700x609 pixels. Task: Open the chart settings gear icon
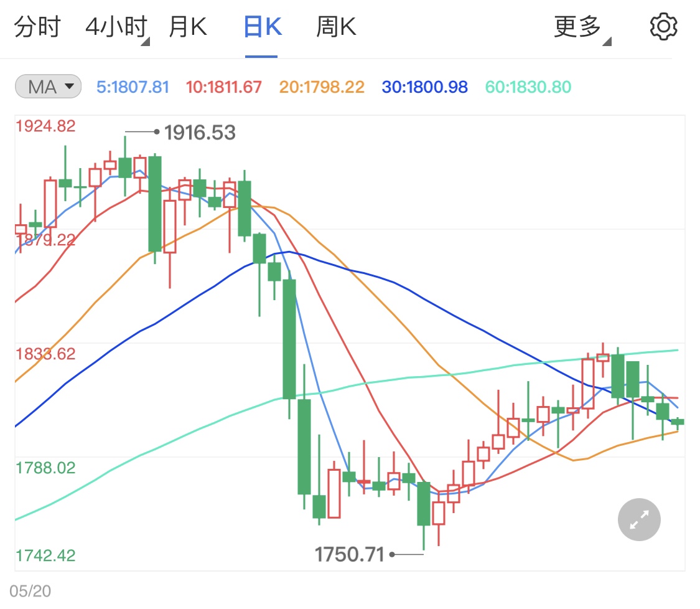point(663,26)
